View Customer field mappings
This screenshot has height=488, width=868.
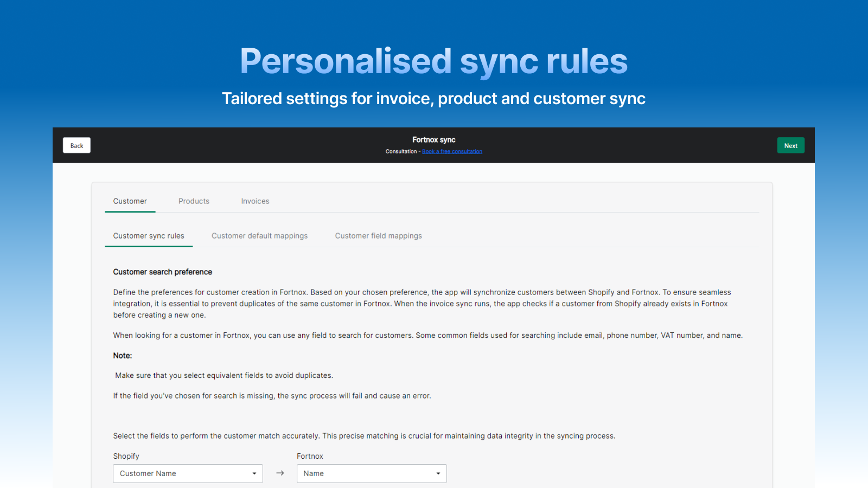tap(378, 235)
